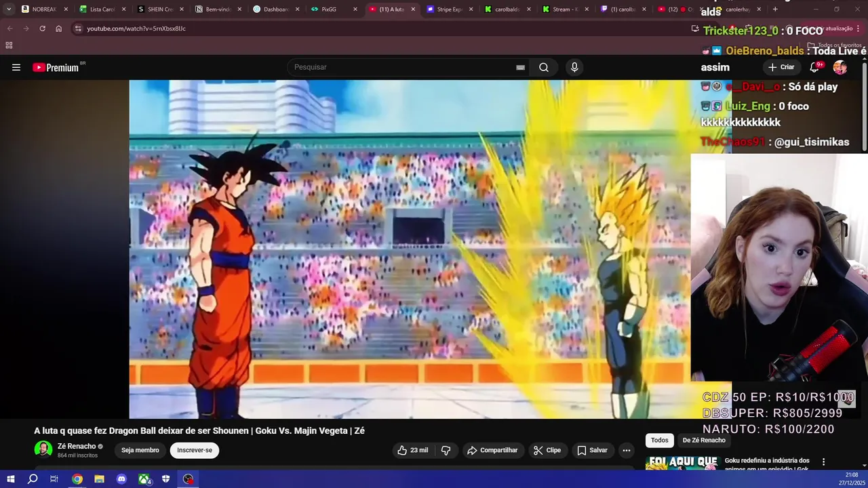Switch to the Dashboard tab
The height and width of the screenshot is (488, 868).
click(276, 9)
